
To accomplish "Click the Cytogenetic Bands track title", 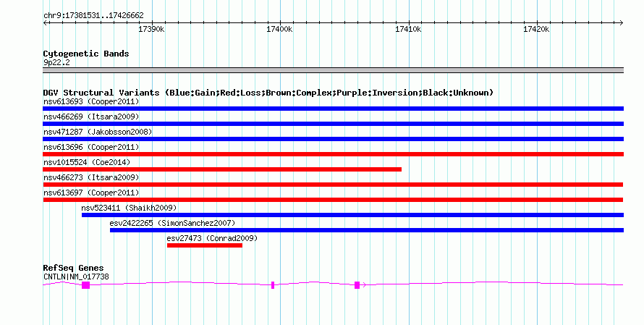I will click(86, 54).
